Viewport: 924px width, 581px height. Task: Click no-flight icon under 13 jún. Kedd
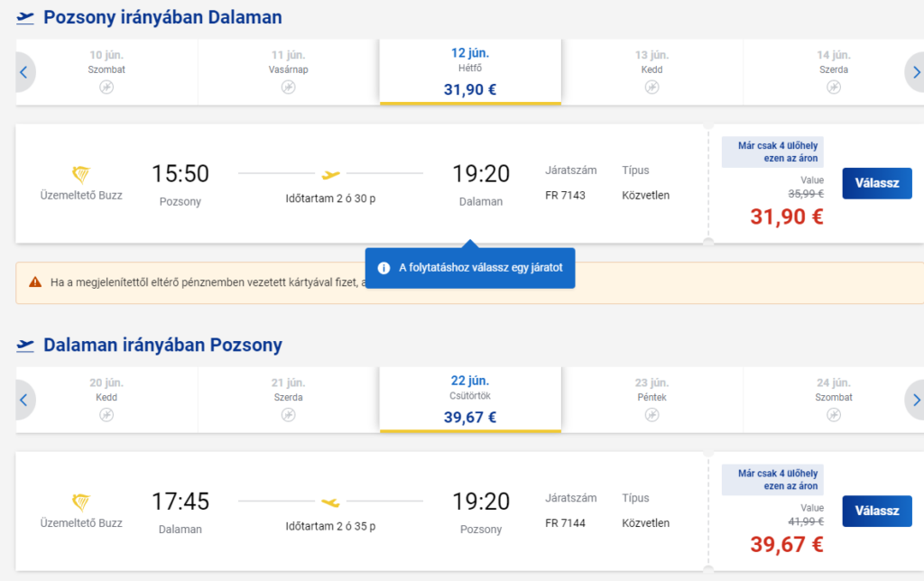tap(651, 88)
